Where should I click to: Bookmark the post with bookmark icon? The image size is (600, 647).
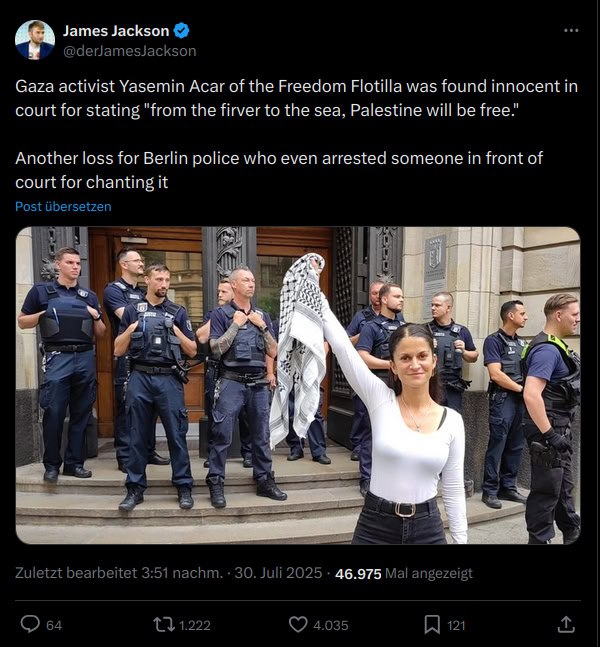[x=432, y=624]
